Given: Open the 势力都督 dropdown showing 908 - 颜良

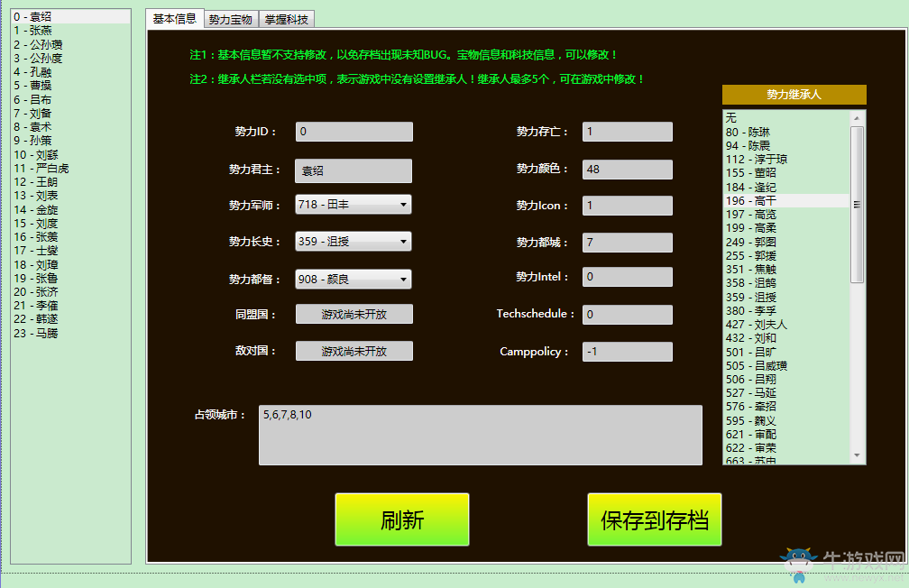Looking at the screenshot, I should [353, 280].
